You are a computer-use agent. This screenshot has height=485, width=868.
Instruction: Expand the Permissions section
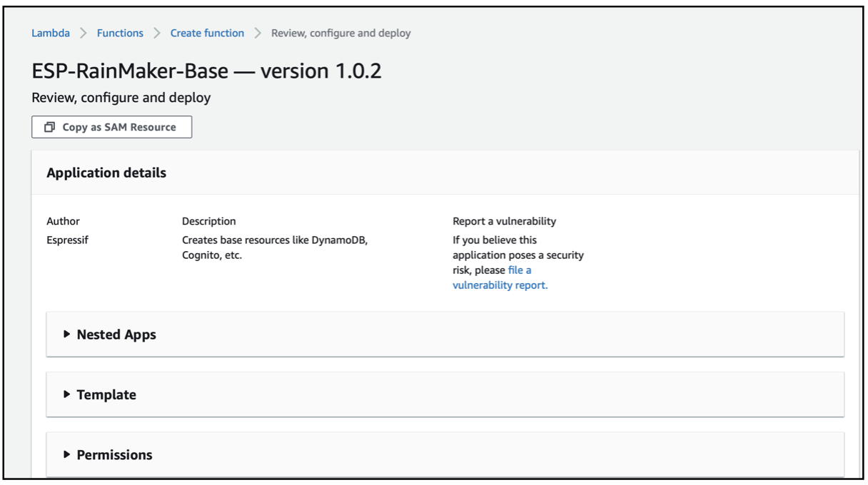pyautogui.click(x=445, y=455)
